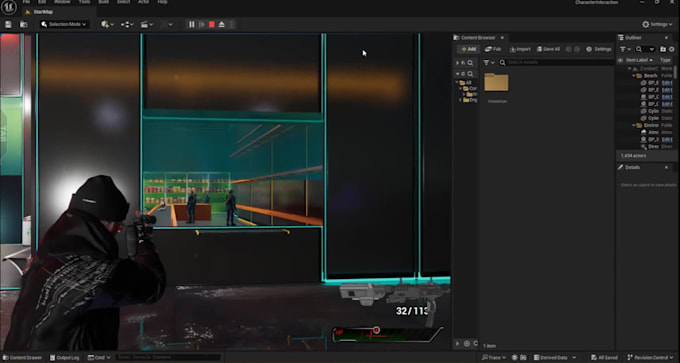Open Content Browser Settings
680x363 pixels.
(x=598, y=49)
